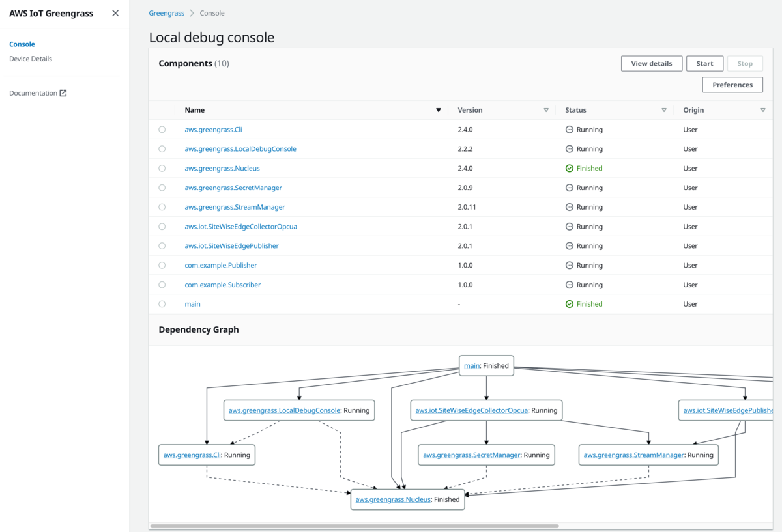This screenshot has height=532, width=782.
Task: Open the Preferences button
Action: (732, 85)
